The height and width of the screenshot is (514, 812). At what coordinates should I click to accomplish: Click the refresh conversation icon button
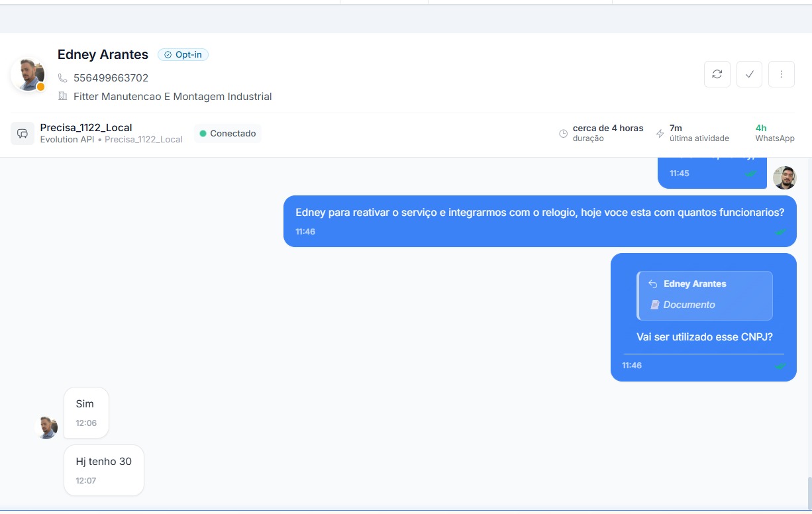717,74
